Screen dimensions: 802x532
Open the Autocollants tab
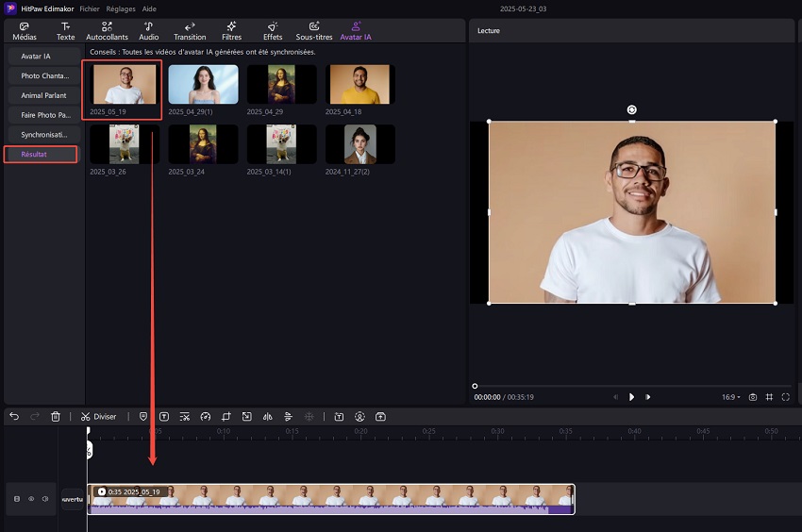[x=107, y=31]
